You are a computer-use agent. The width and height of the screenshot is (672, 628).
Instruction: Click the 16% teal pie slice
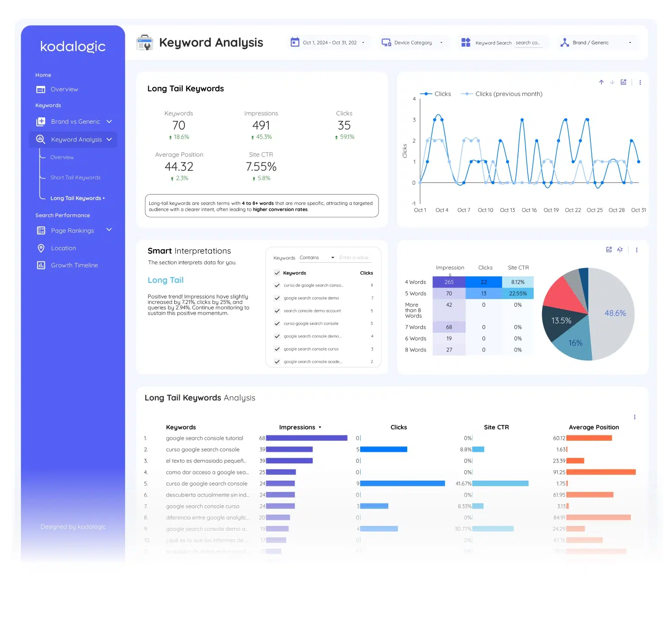576,343
